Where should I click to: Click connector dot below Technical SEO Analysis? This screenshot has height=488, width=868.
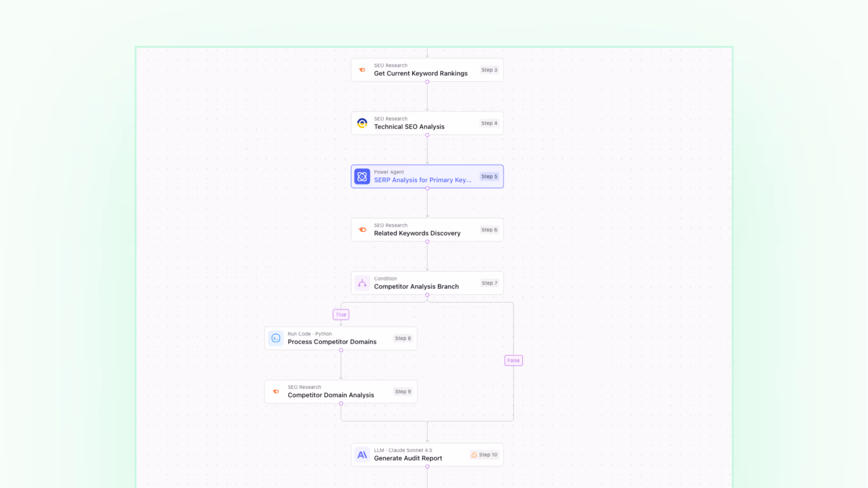[427, 135]
